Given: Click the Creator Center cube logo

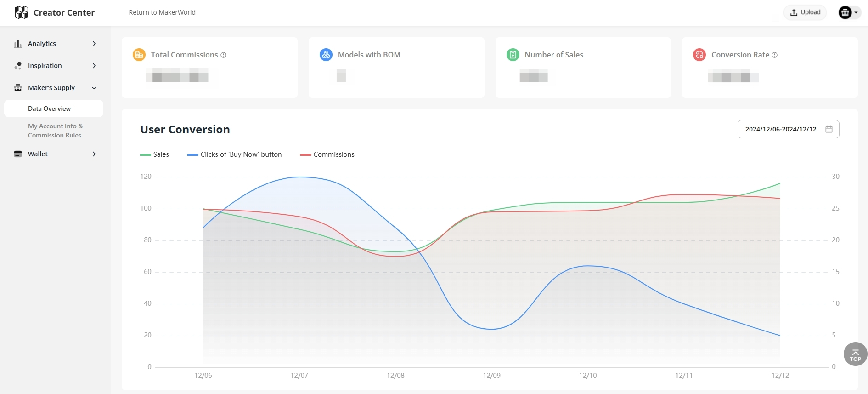Looking at the screenshot, I should pyautogui.click(x=21, y=12).
